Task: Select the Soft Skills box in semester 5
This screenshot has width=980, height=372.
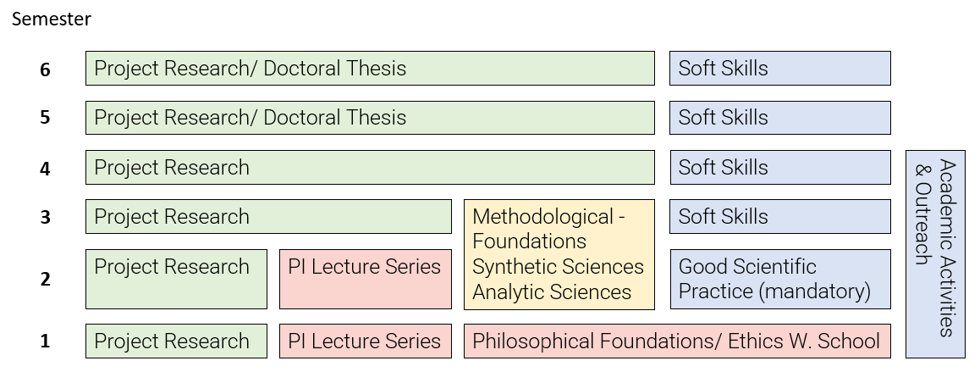Action: pos(780,118)
